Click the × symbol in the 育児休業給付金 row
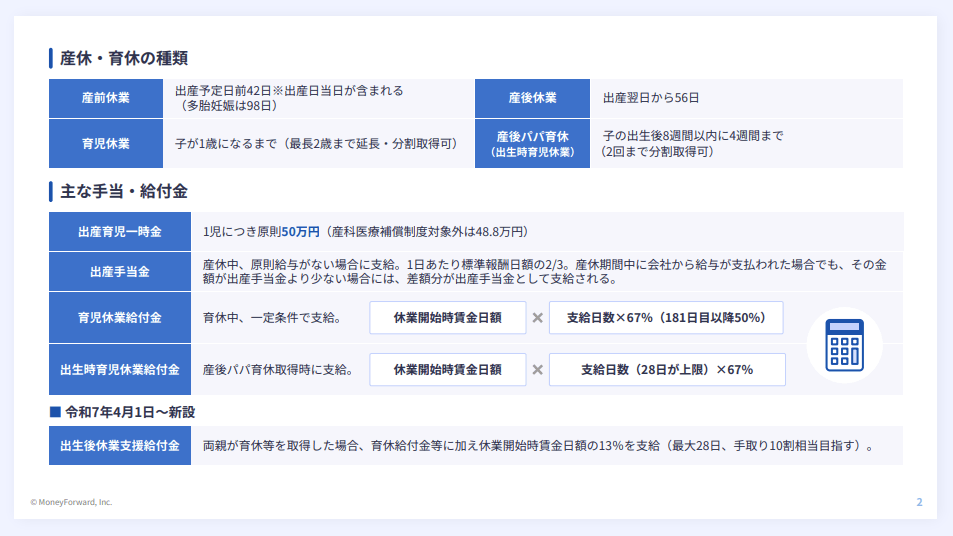This screenshot has width=953, height=536. (x=537, y=318)
